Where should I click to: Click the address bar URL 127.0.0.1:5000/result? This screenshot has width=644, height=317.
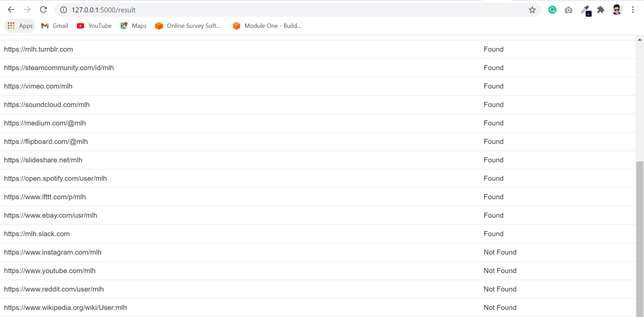pos(104,10)
